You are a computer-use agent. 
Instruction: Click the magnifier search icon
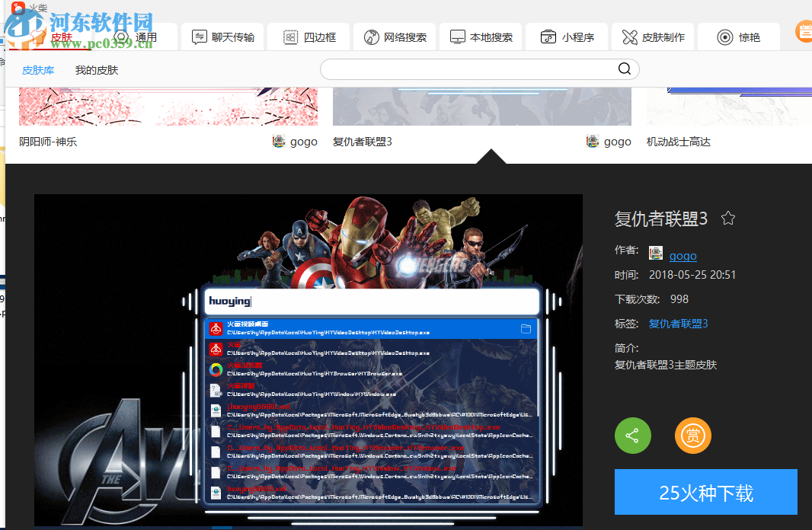click(625, 69)
